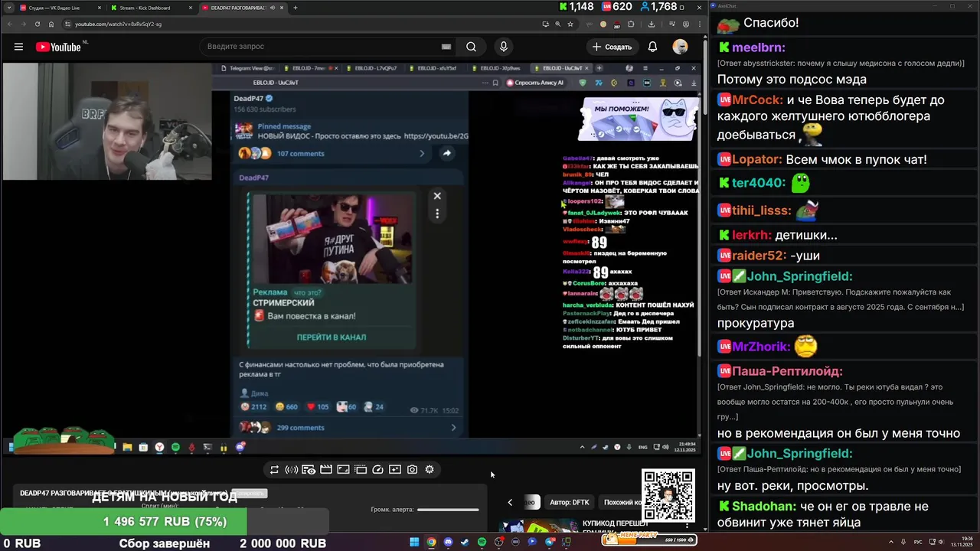980x551 pixels.
Task: Switch to Студия — VK Видео Live tab
Action: (60, 8)
